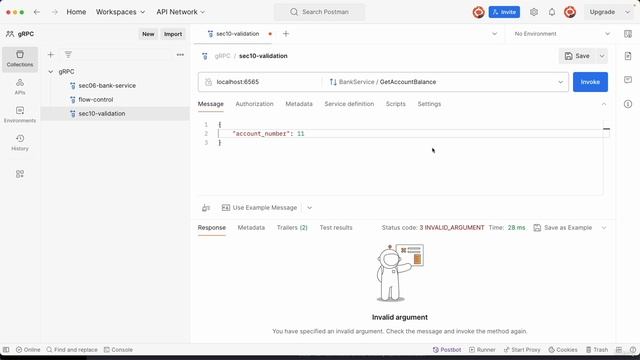Click the Import button
Screen dimensions: 640x360
[173, 34]
